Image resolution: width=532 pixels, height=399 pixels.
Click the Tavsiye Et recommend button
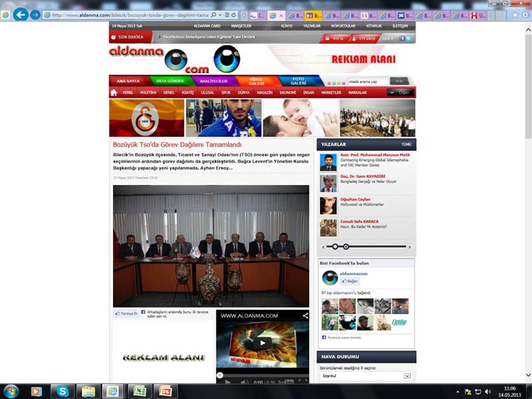pos(126,313)
